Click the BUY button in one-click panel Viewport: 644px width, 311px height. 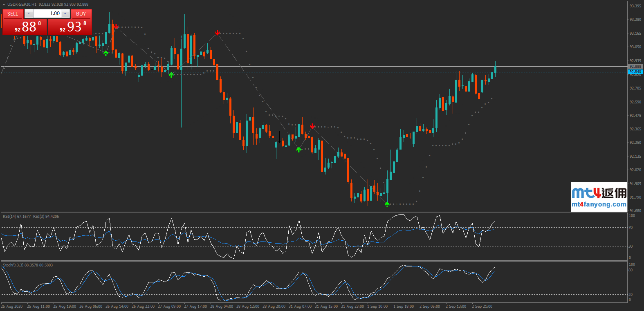[81, 13]
